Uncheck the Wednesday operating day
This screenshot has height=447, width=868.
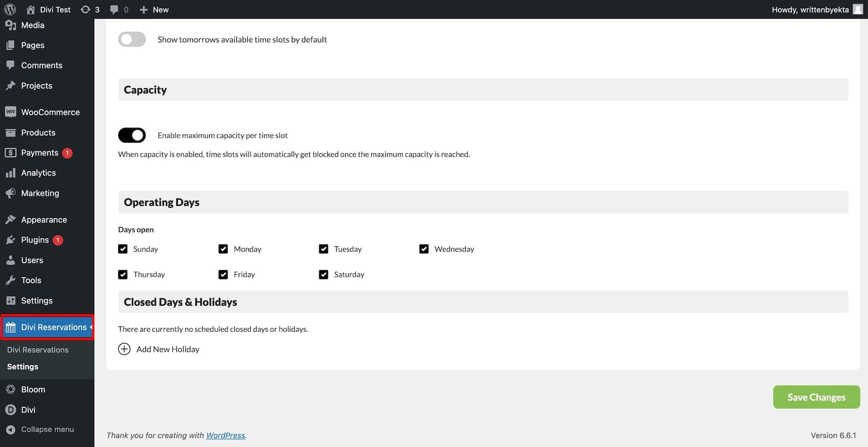tap(424, 249)
